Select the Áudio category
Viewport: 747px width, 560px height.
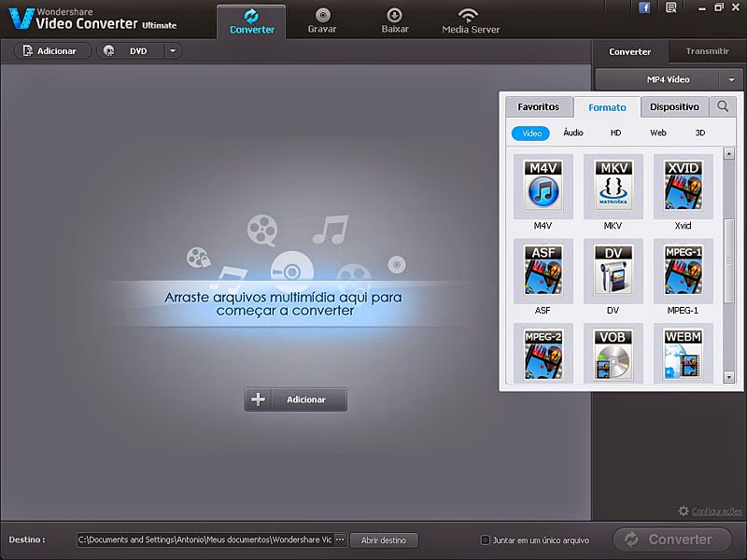pos(573,133)
